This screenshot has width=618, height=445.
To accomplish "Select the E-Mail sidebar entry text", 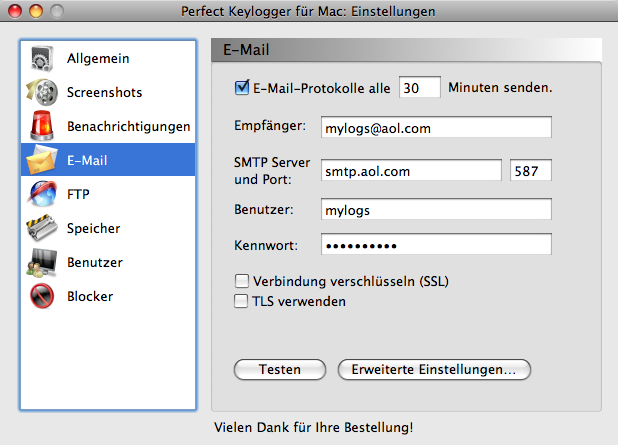I will (87, 160).
